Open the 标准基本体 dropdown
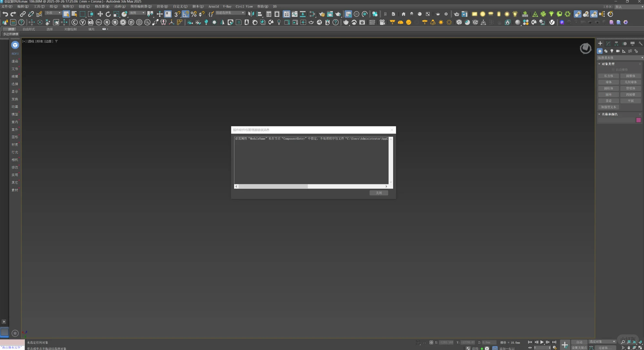644x350 pixels. (619, 58)
